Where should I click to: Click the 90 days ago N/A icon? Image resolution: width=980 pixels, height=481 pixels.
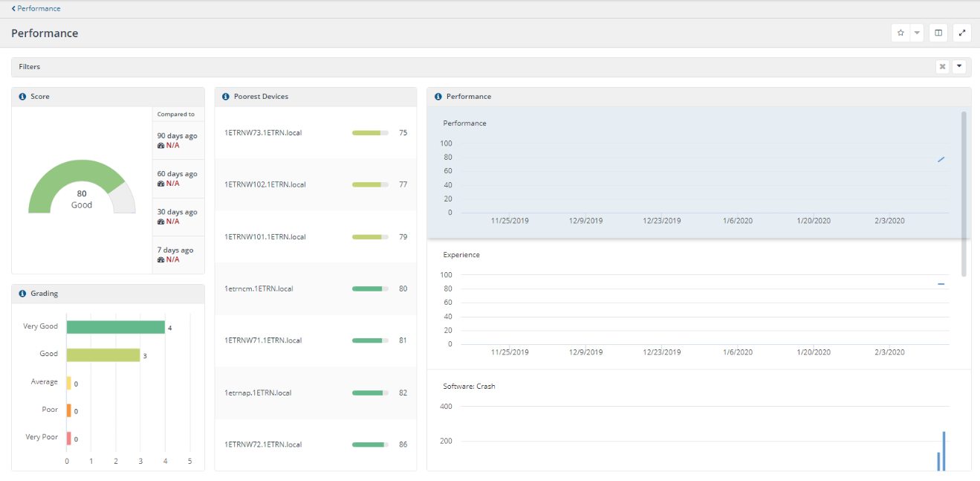click(x=160, y=146)
